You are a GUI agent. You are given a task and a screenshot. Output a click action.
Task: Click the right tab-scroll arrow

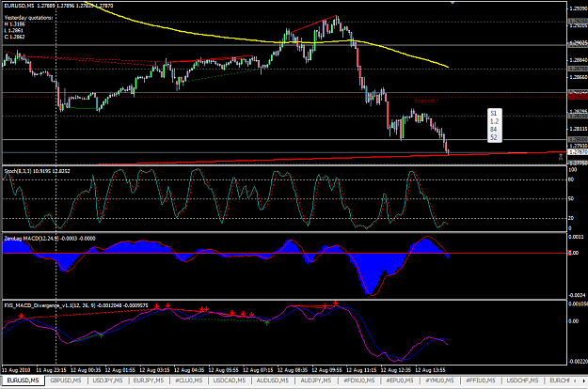[584, 381]
